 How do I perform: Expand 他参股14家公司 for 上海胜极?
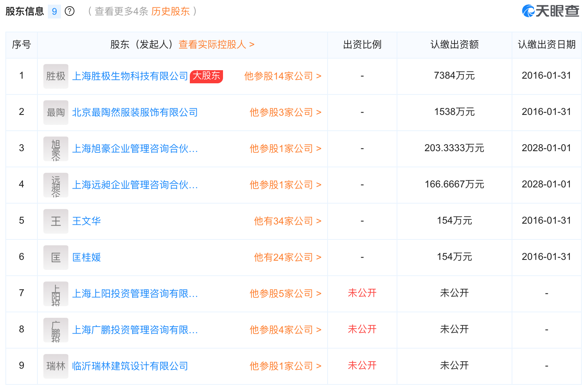283,76
